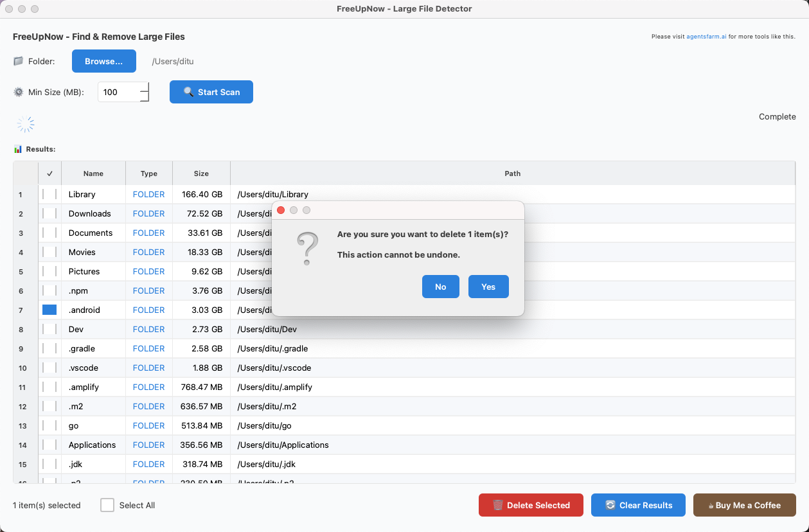809x532 pixels.
Task: Check the .gradle folder row checkbox
Action: pos(49,348)
